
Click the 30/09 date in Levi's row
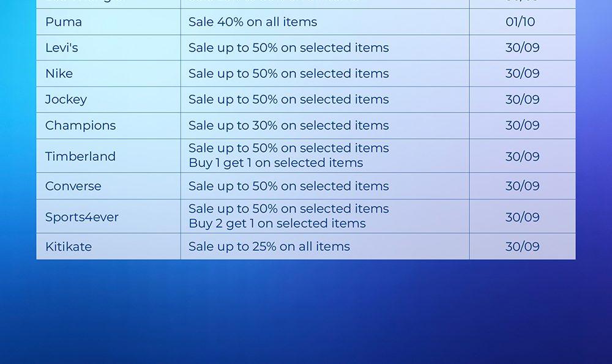click(523, 48)
